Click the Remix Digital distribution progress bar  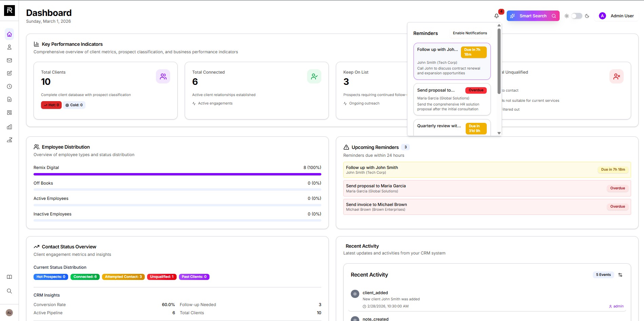coord(177,174)
